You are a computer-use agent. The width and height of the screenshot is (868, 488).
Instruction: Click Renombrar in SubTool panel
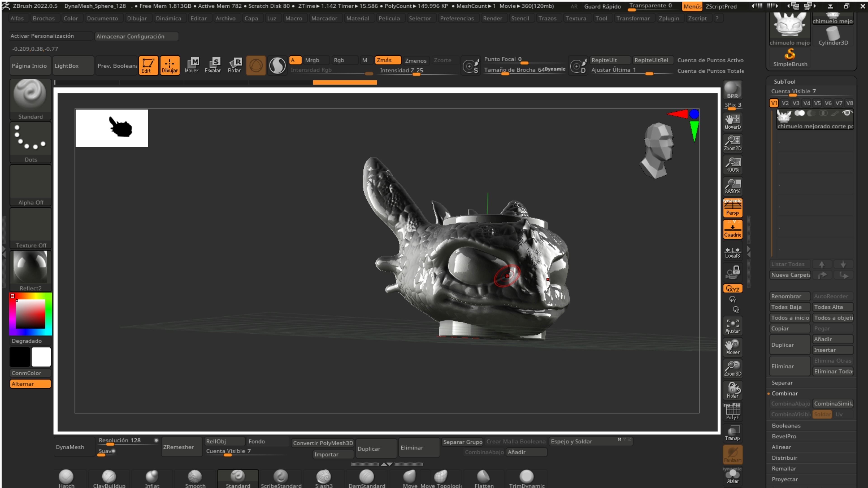tap(790, 296)
